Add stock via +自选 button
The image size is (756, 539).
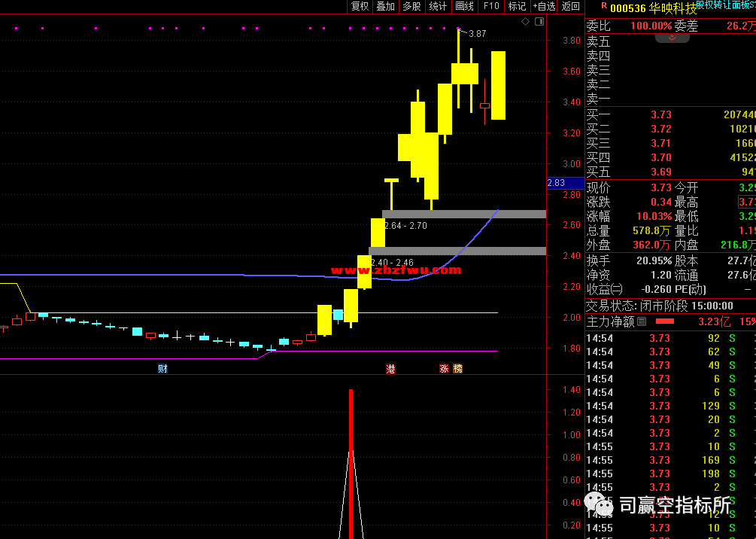[545, 6]
